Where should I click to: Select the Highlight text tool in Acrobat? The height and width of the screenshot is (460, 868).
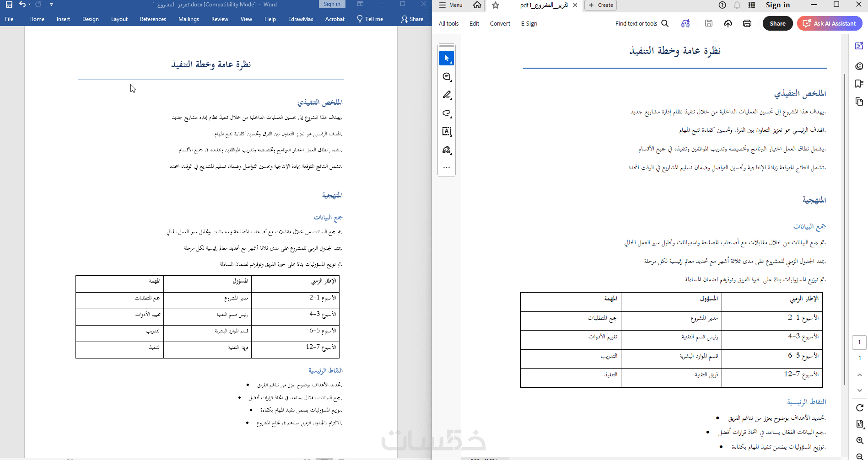click(447, 95)
